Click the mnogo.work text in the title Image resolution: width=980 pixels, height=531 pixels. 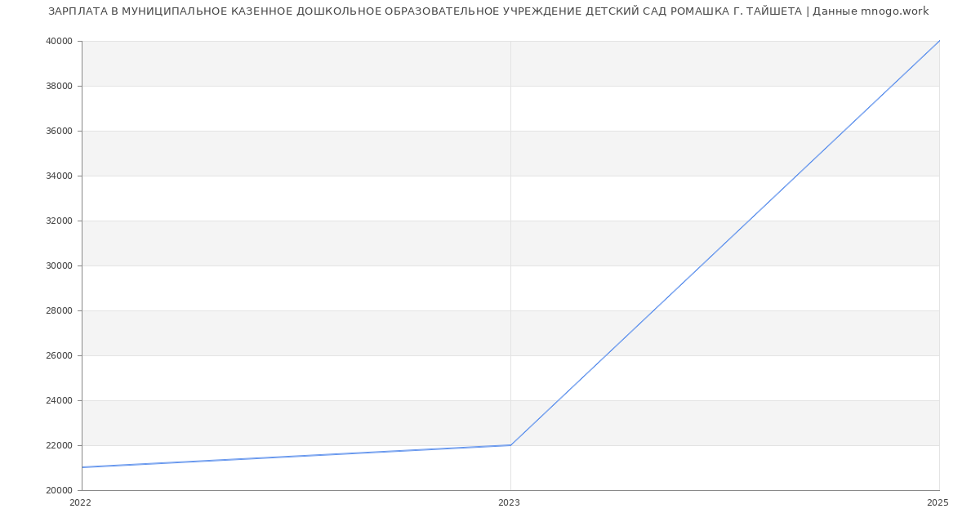coord(894,11)
